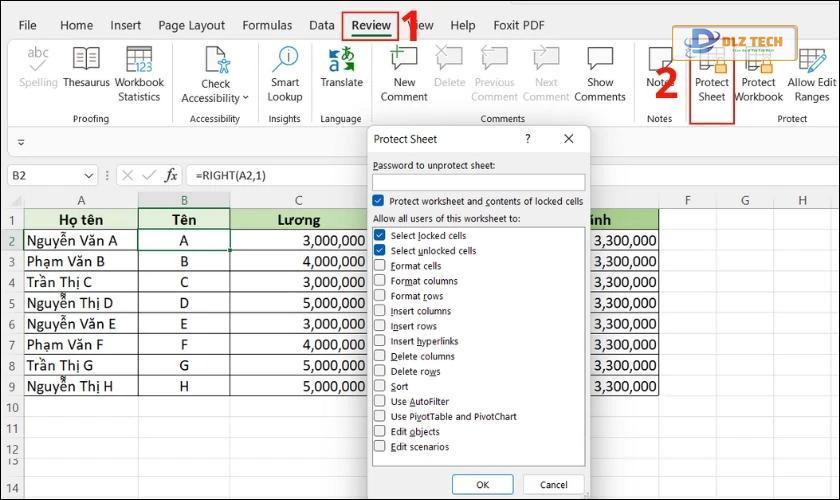Open the Foxit PDF tab
The height and width of the screenshot is (500, 840).
tap(519, 25)
